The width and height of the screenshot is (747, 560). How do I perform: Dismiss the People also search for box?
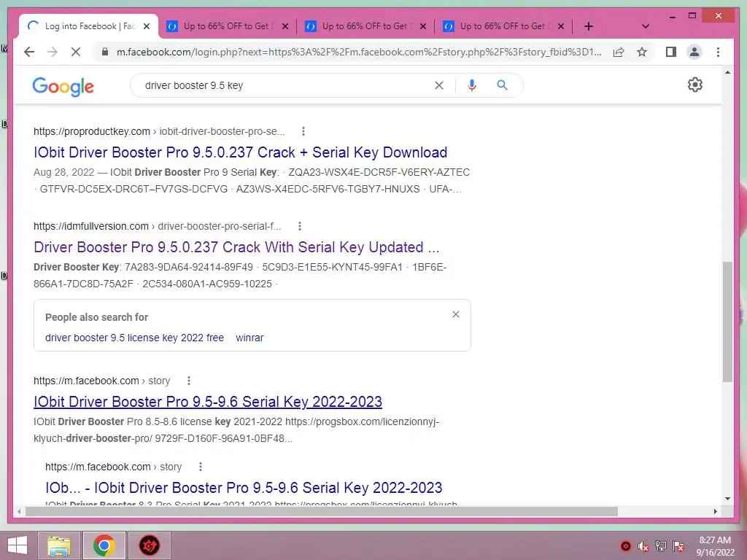click(x=456, y=314)
